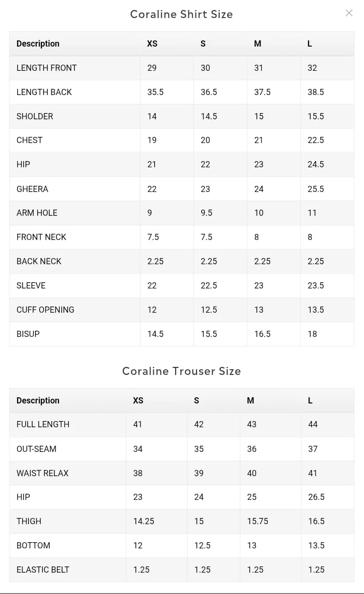364x594 pixels.
Task: Select the GHEERA row label
Action: (x=32, y=189)
